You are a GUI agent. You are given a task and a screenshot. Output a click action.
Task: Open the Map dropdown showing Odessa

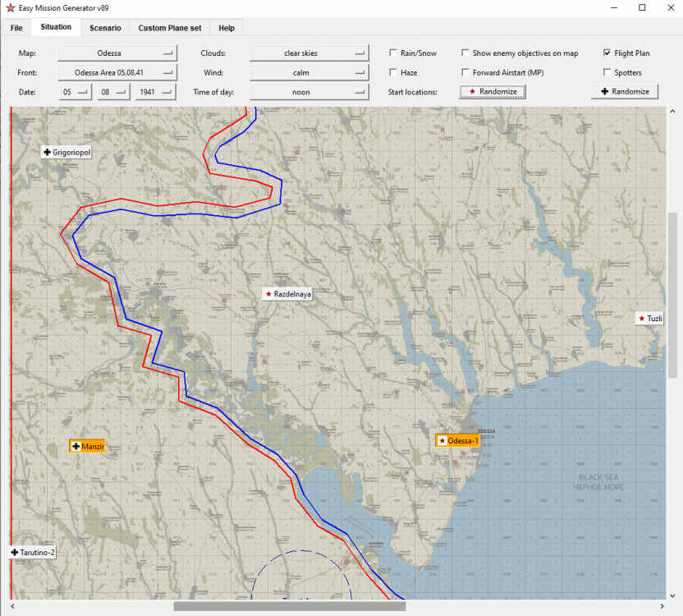(x=117, y=53)
